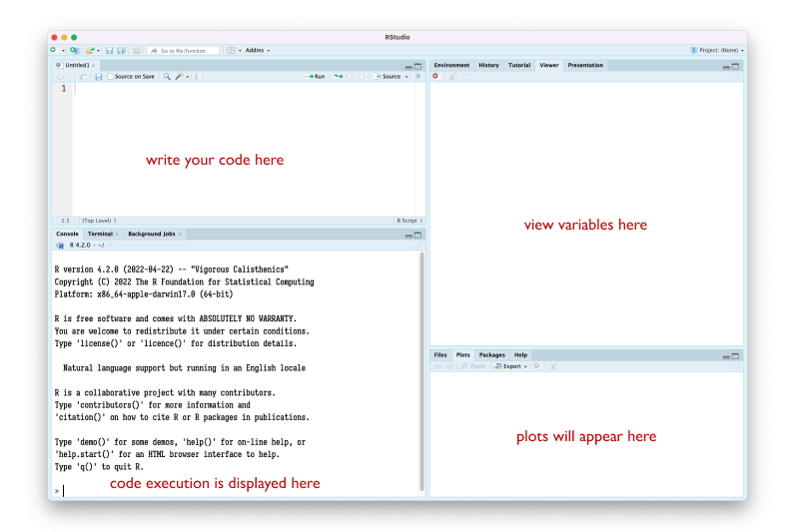This screenshot has width=795, height=532.
Task: Switch to the Tutorial tab
Action: [519, 65]
